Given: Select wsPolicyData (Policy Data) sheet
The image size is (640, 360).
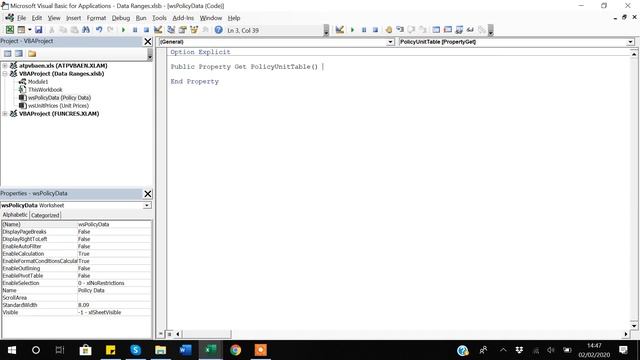Looking at the screenshot, I should click(x=59, y=98).
